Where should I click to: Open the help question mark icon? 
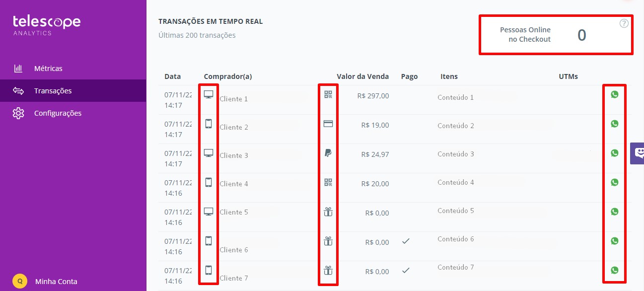pos(624,23)
